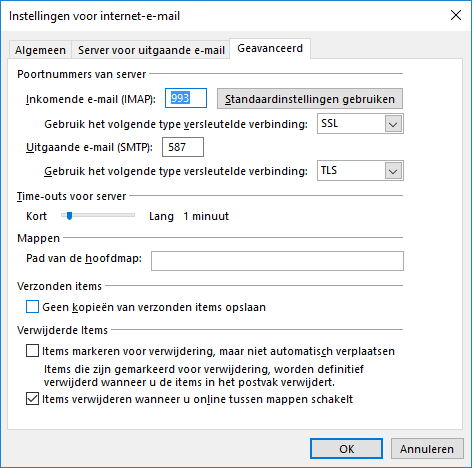Close the internet e-mail settings dialog
The width and height of the screenshot is (474, 468).
point(456,15)
